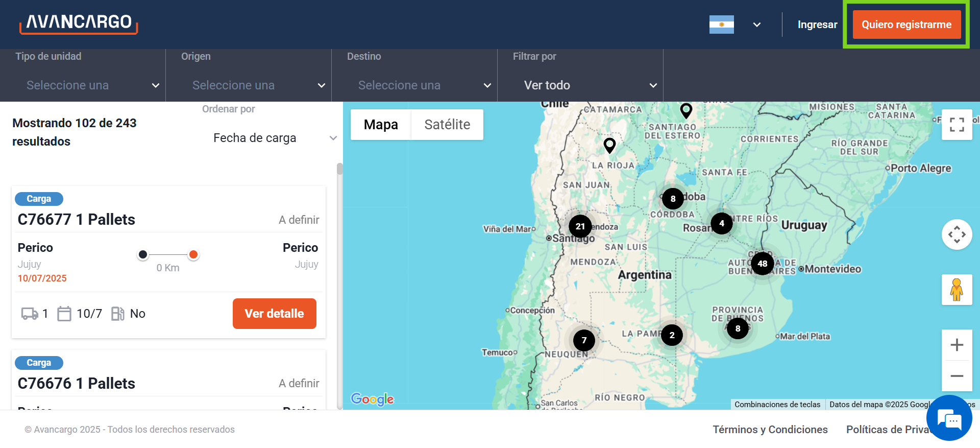Click the date 10/07/2025 text

tap(42, 278)
